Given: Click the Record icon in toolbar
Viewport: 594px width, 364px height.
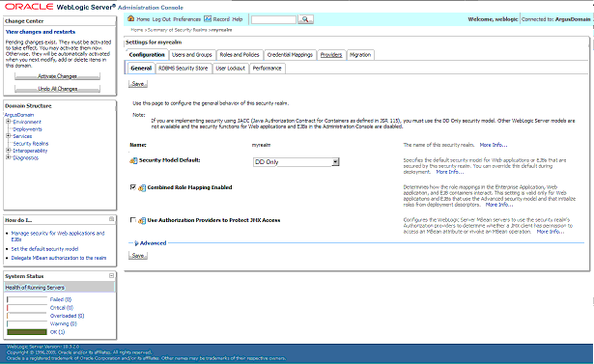Looking at the screenshot, I should [x=208, y=18].
